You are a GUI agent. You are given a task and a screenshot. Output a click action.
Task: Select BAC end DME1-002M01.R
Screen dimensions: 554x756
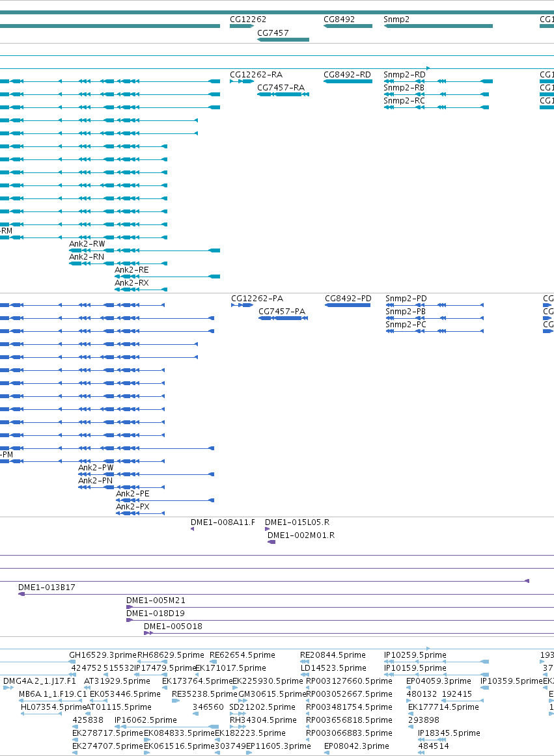[x=301, y=535]
